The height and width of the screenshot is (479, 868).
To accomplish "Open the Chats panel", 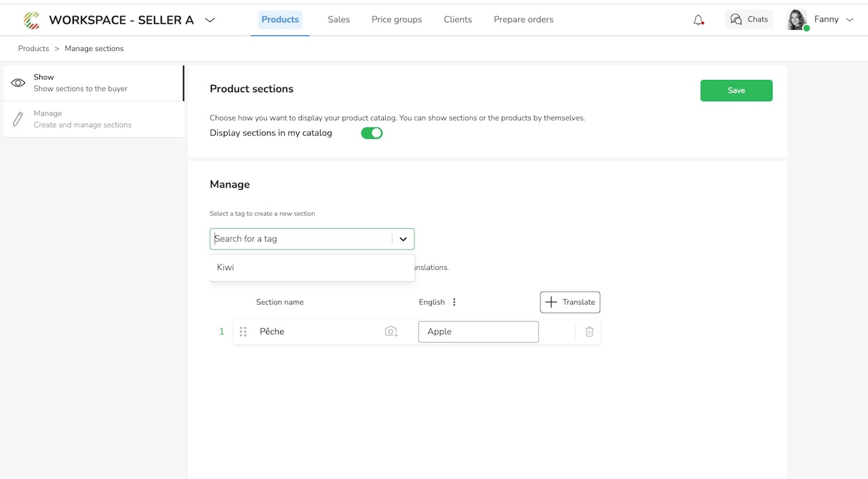I will [749, 20].
